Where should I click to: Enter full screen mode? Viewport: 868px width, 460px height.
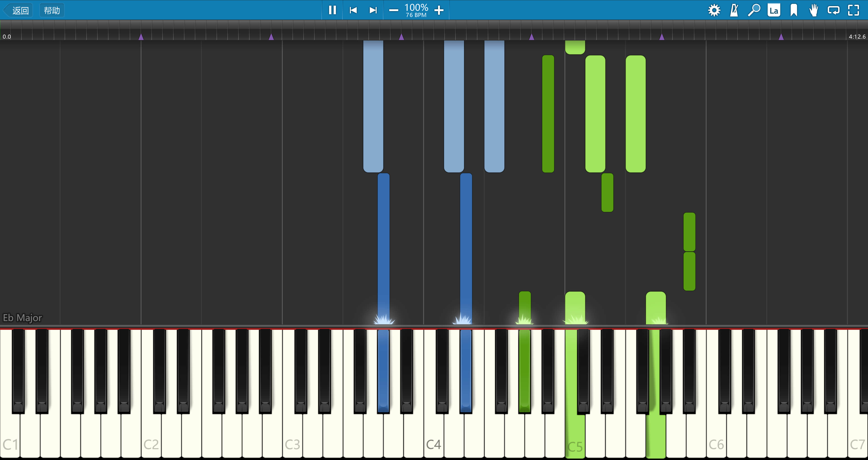854,10
